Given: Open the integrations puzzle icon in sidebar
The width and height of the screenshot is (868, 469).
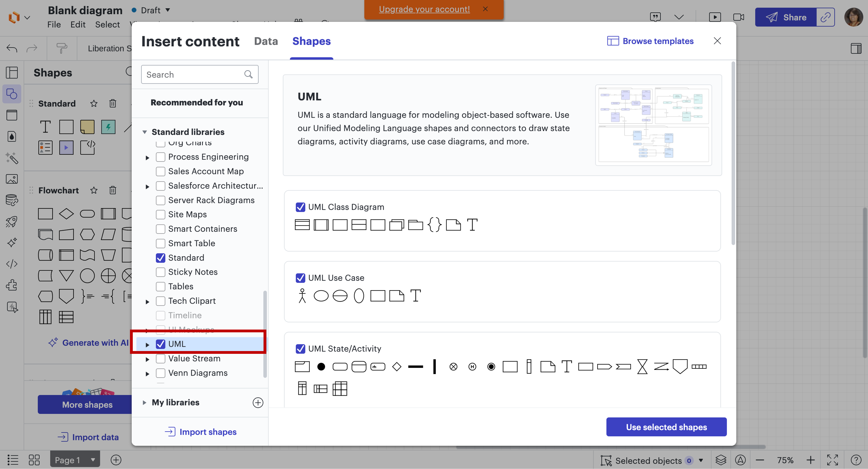Looking at the screenshot, I should (12, 285).
